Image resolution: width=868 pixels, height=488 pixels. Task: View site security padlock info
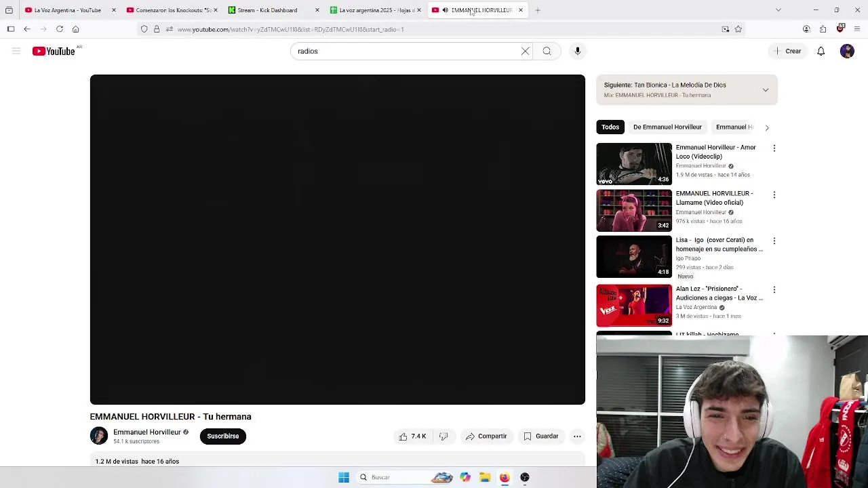point(157,29)
